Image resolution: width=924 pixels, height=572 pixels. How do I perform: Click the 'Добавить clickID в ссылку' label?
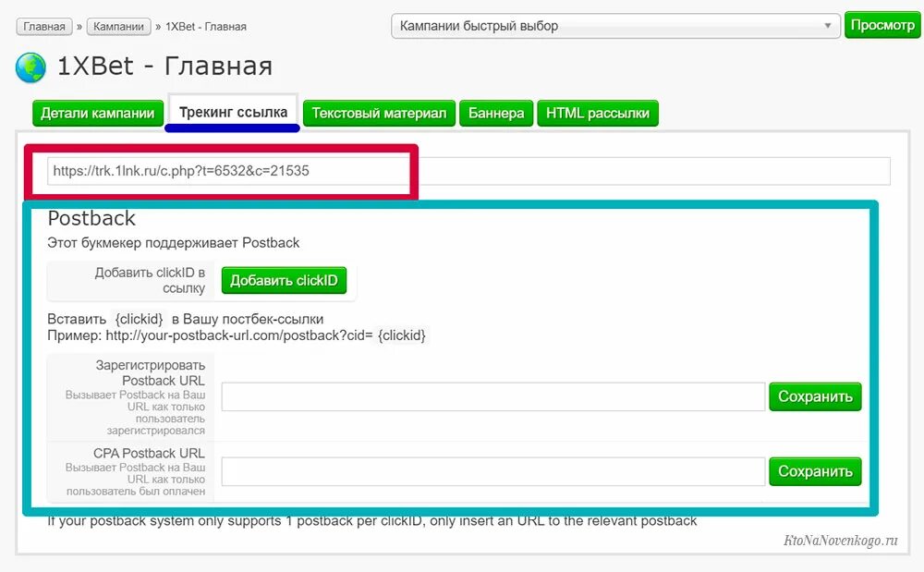click(150, 280)
